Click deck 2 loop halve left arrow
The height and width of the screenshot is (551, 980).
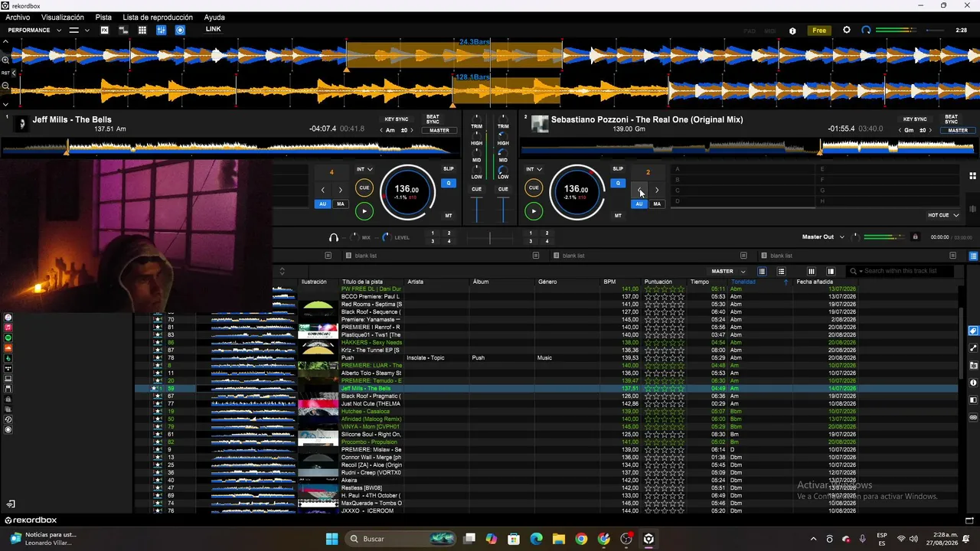(x=639, y=190)
